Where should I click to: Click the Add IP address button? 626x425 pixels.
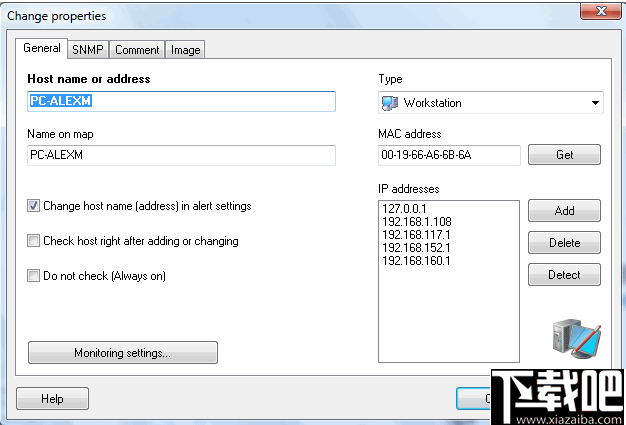(x=564, y=211)
